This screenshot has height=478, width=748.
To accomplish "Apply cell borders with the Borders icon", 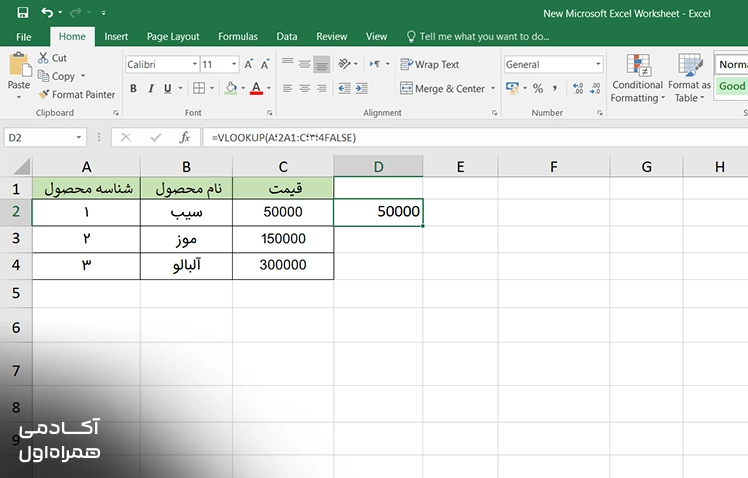I will click(x=199, y=88).
